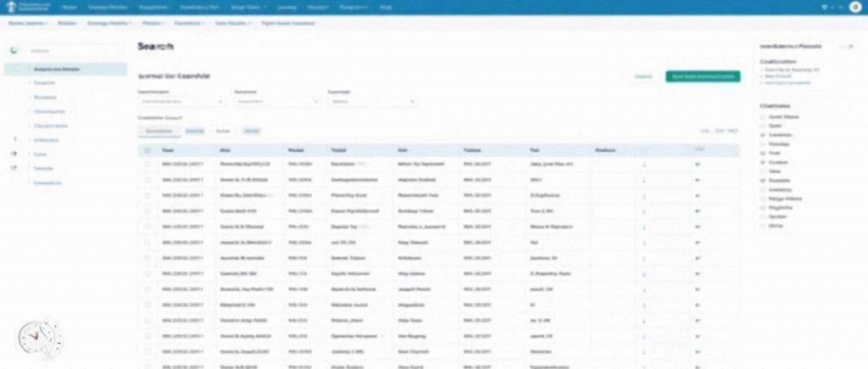
Task: Click the green circular icon beside the sidebar search
Action: point(13,49)
